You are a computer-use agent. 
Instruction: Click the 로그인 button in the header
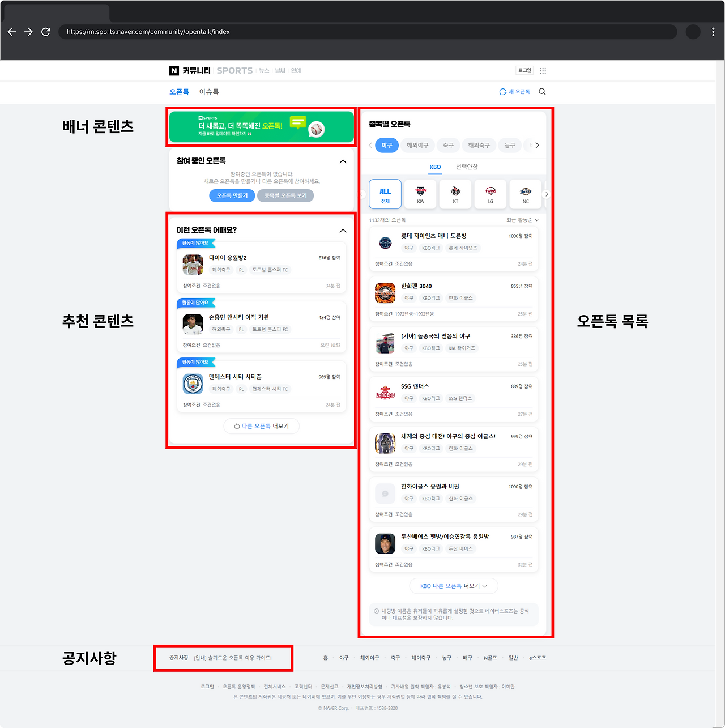[x=524, y=70]
